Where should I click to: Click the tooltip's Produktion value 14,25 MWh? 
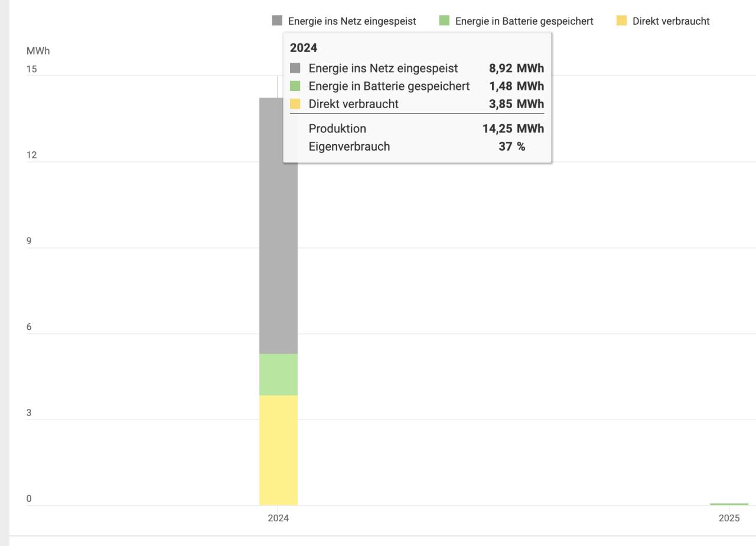click(513, 129)
